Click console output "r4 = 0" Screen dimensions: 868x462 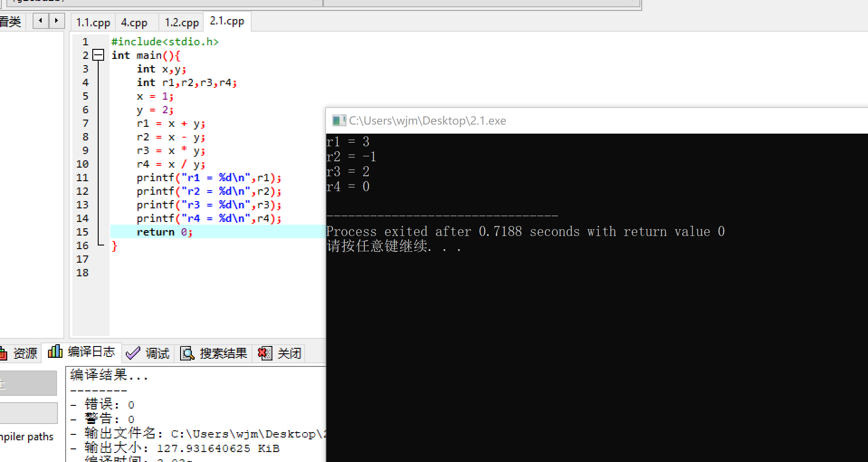(348, 187)
